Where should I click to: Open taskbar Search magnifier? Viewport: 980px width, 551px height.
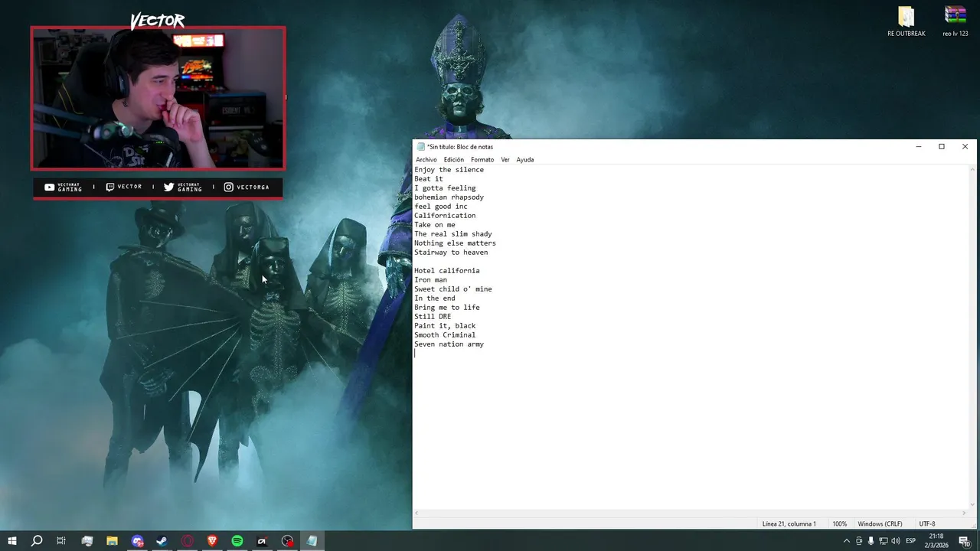pos(36,541)
